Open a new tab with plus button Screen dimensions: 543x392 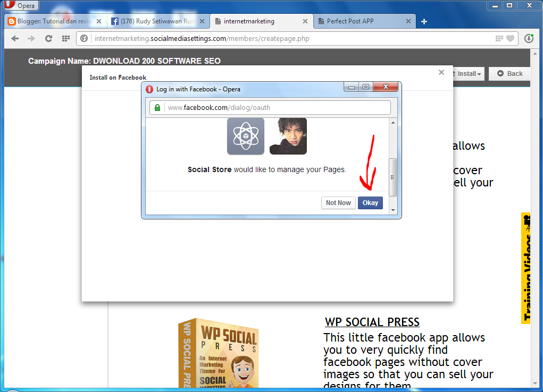click(424, 21)
